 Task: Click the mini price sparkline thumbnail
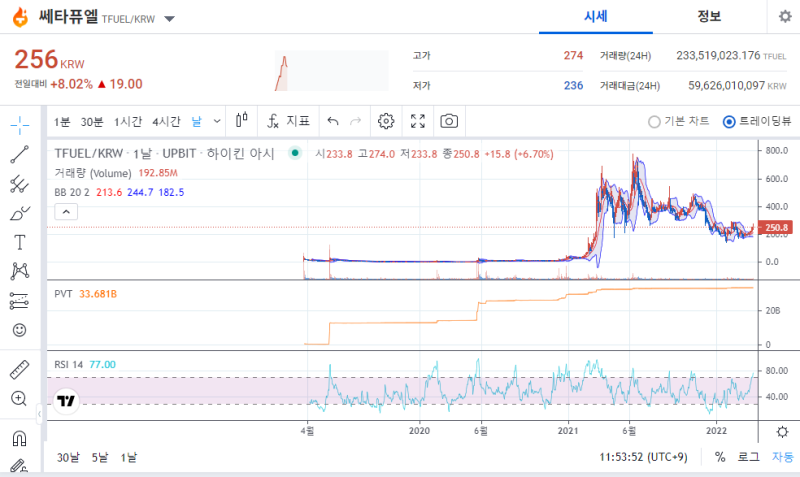click(x=331, y=71)
